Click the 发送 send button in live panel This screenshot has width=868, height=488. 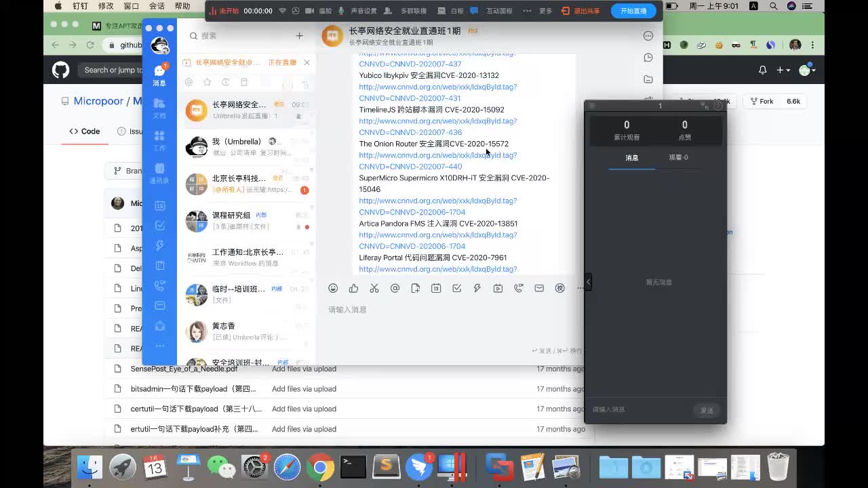(x=707, y=410)
